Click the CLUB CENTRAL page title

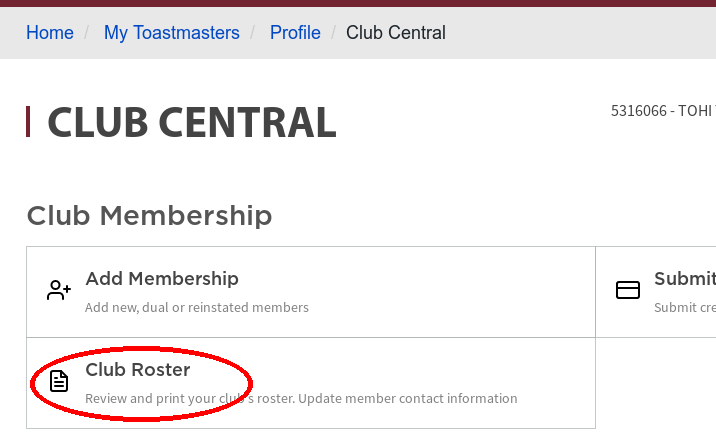(x=192, y=122)
